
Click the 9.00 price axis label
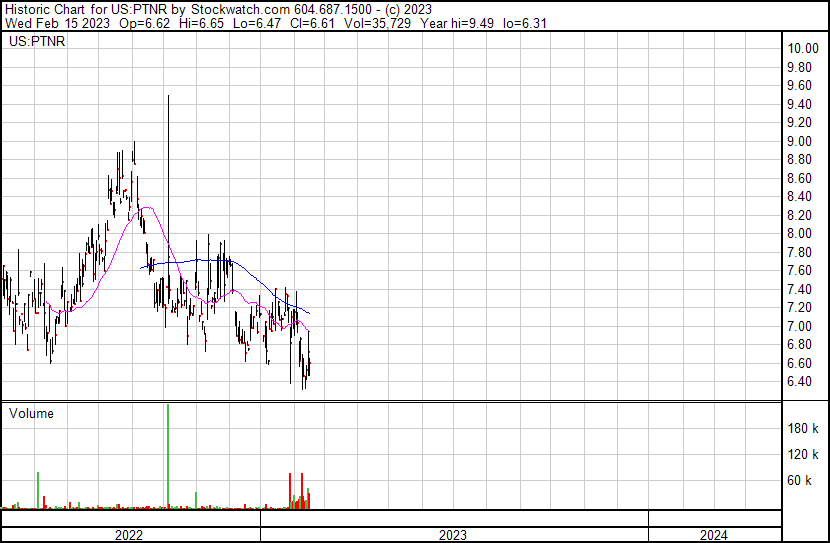point(799,141)
